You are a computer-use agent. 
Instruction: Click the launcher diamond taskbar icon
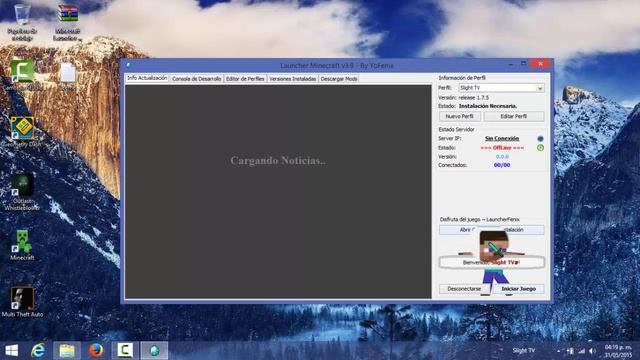(154, 351)
